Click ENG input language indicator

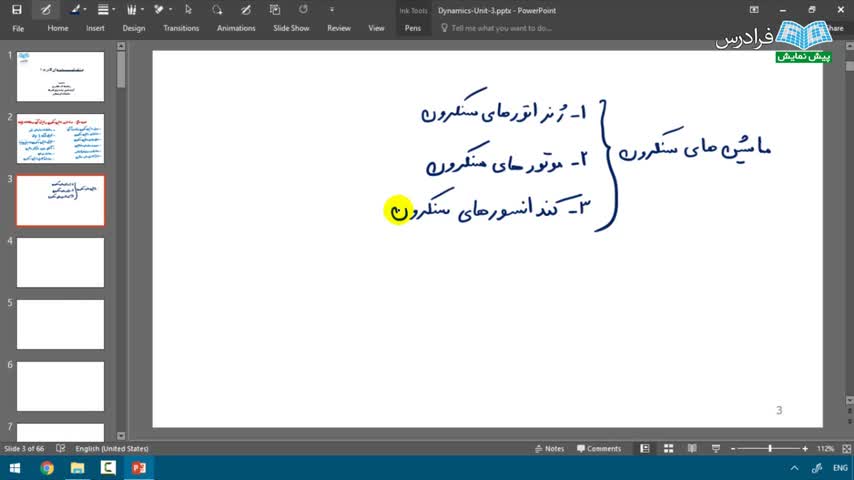[x=840, y=468]
